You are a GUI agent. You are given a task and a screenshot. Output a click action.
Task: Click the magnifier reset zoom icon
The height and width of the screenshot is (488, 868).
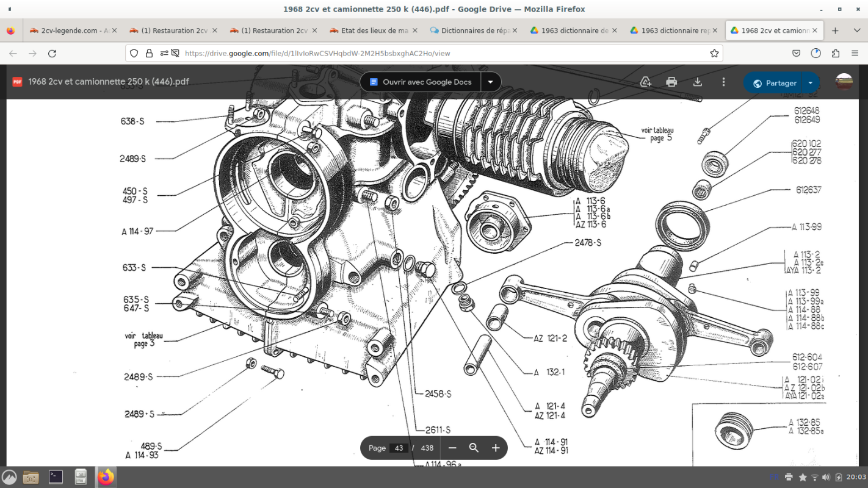(474, 448)
